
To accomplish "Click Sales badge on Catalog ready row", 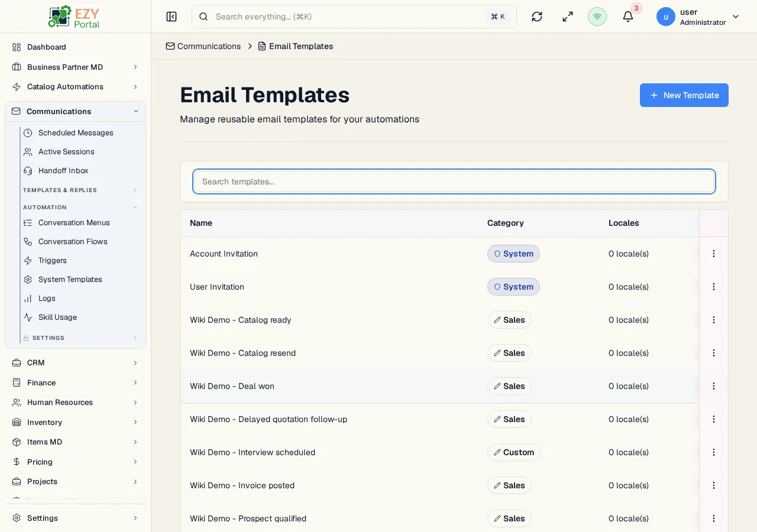I will click(509, 320).
